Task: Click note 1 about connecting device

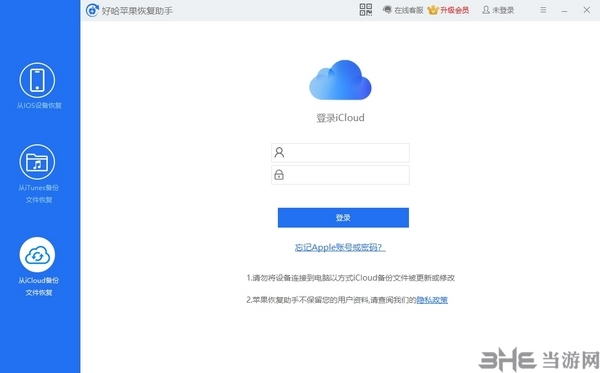Action: tap(351, 278)
